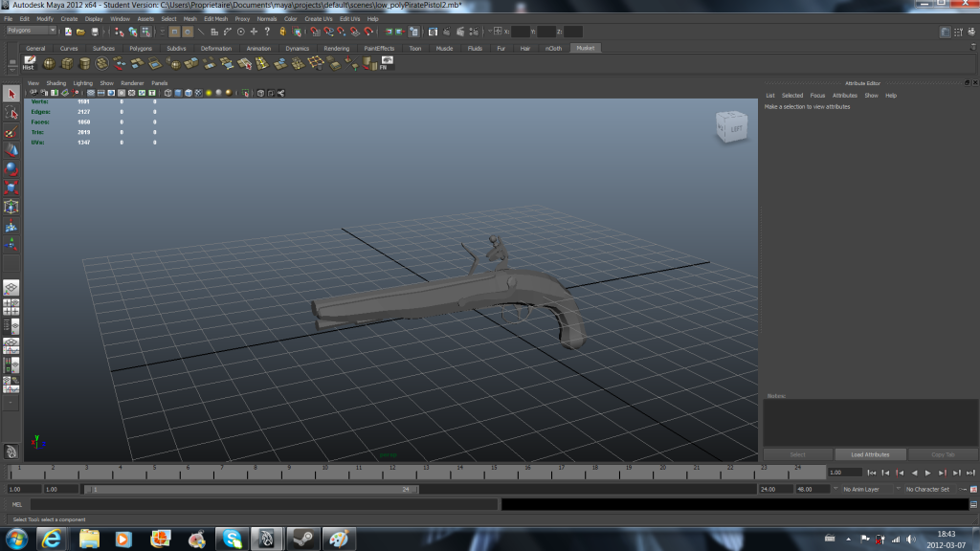Viewport: 980px width, 551px height.
Task: Click open scene folder icon
Action: tap(80, 32)
